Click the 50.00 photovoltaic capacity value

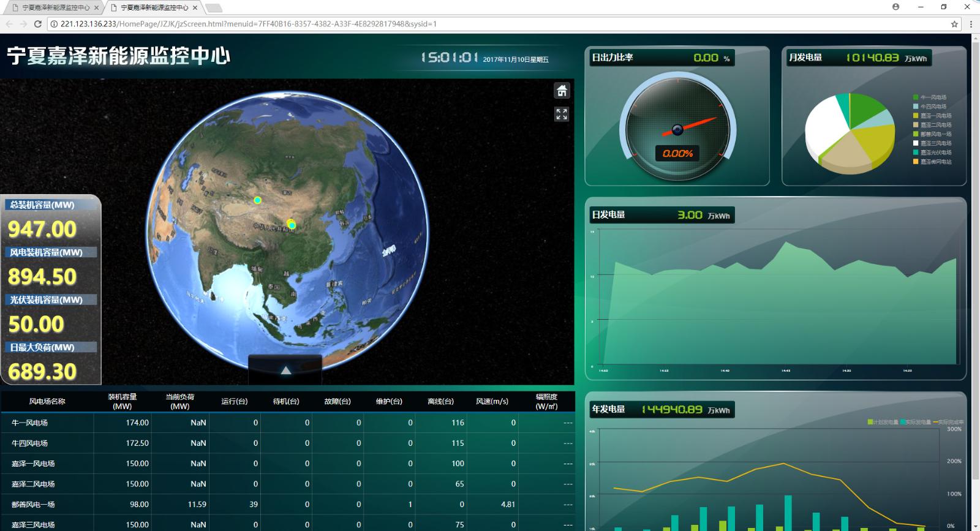click(x=36, y=324)
